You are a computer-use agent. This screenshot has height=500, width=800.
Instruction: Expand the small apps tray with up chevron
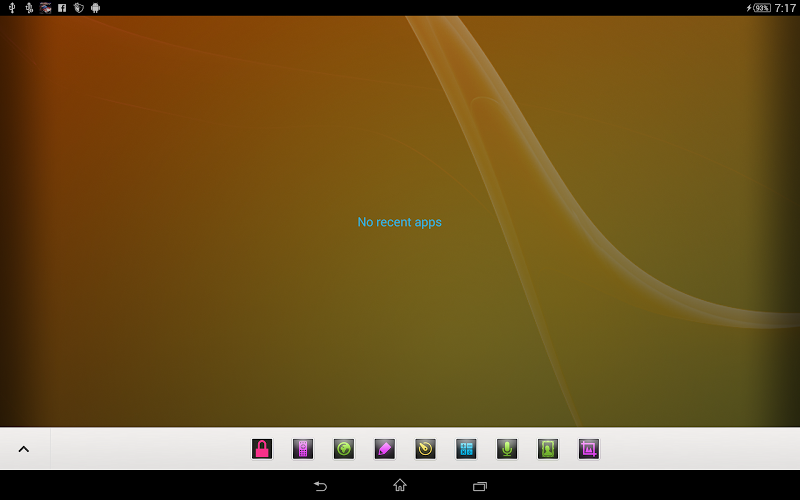coord(24,449)
